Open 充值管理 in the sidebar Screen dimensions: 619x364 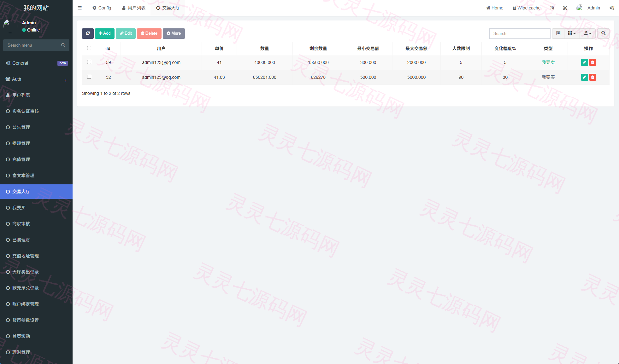coord(36,159)
